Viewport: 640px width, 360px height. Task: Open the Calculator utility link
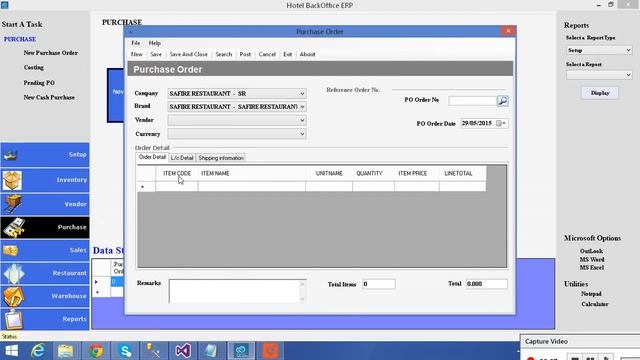pos(595,304)
